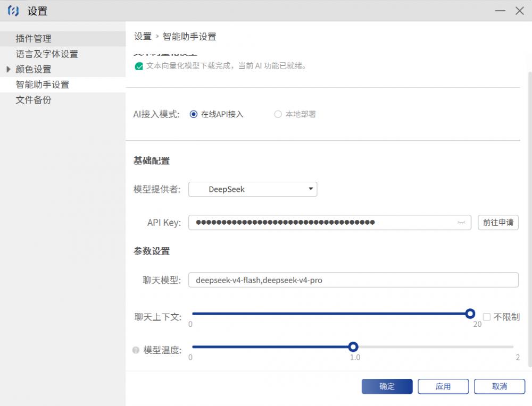Select the 本地部署 radio button

(277, 114)
